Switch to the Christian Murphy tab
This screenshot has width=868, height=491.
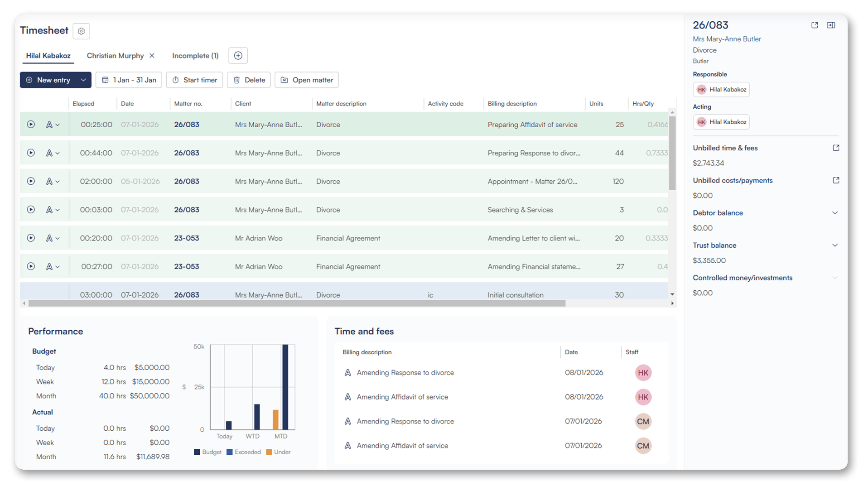(x=115, y=56)
